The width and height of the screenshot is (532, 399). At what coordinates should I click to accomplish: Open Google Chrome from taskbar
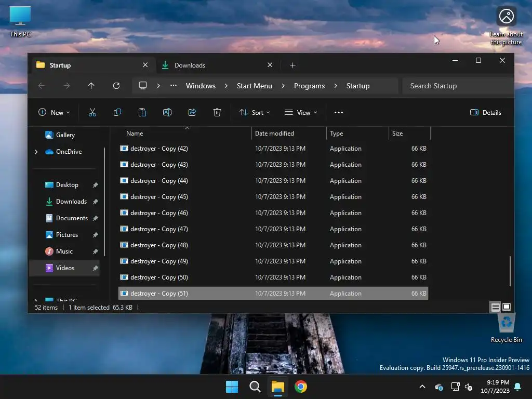[301, 387]
